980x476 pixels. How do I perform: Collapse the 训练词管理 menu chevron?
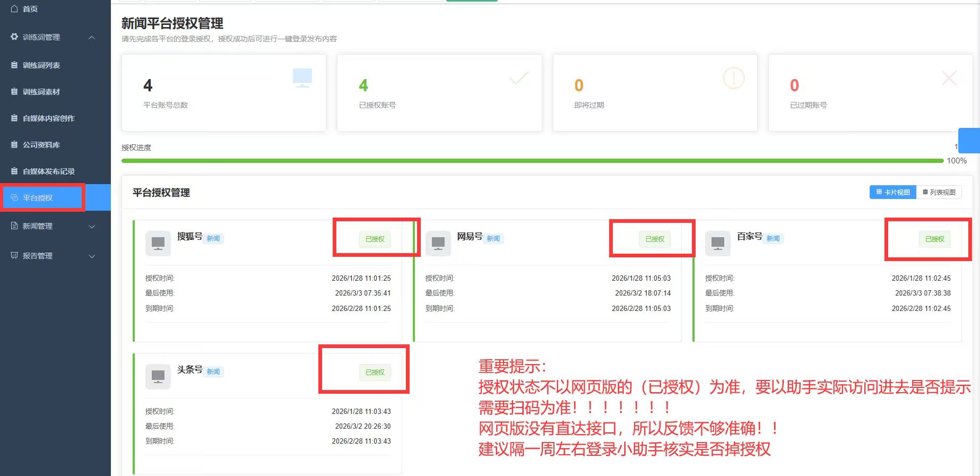[x=92, y=37]
